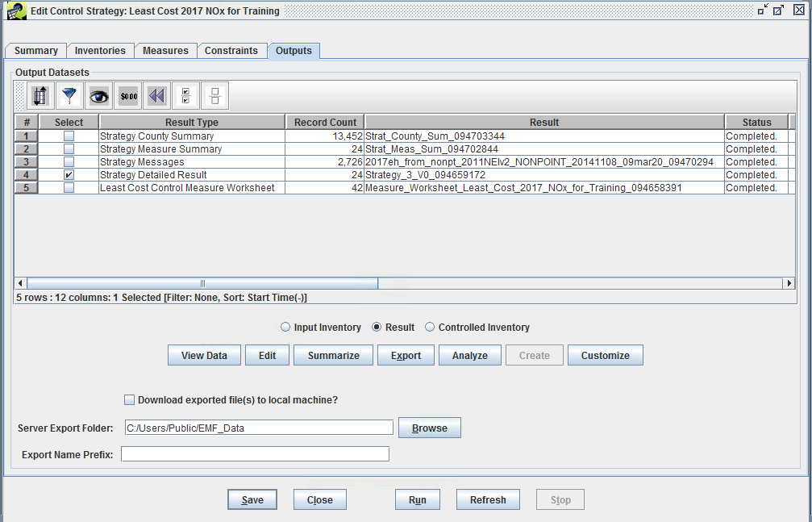Sort the table by Record Count column
Viewport: 812px width, 522px height.
(324, 122)
